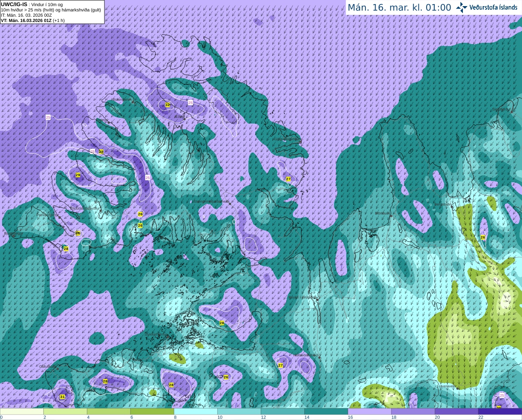Viewport: 522px width, 420px height.
Task: Click the Bíldudalsflugvöllur station label
Action: (85, 208)
